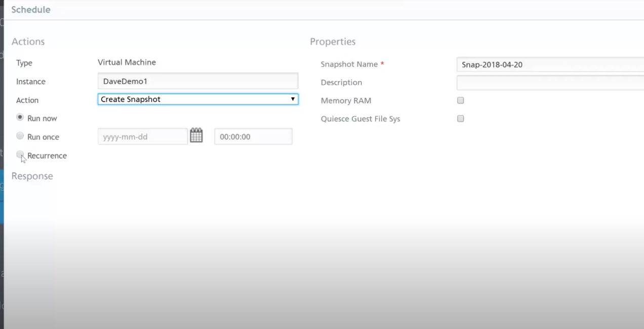Open the calendar date picker icon
Image resolution: width=644 pixels, height=329 pixels.
(196, 135)
